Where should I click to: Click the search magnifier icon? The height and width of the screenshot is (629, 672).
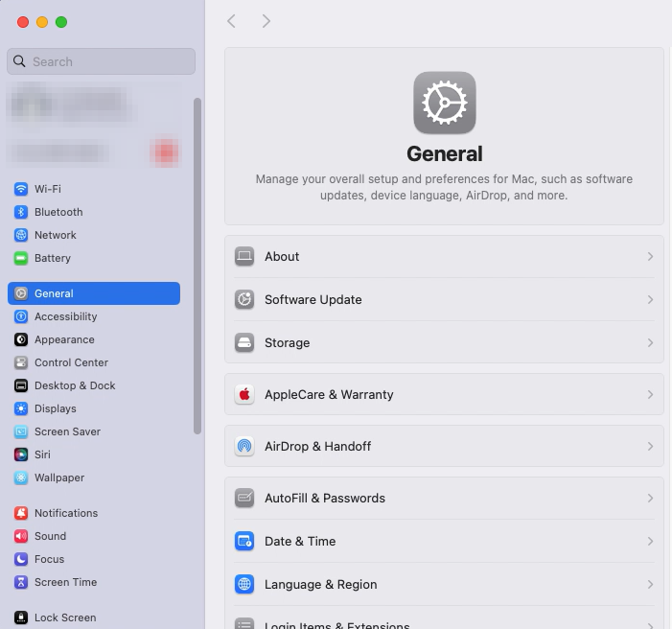(x=19, y=61)
